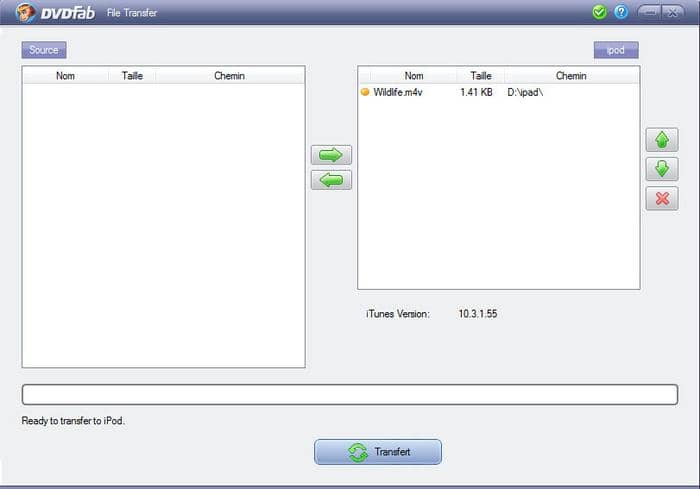
Task: Click the empty transfer progress bar
Action: coord(350,395)
